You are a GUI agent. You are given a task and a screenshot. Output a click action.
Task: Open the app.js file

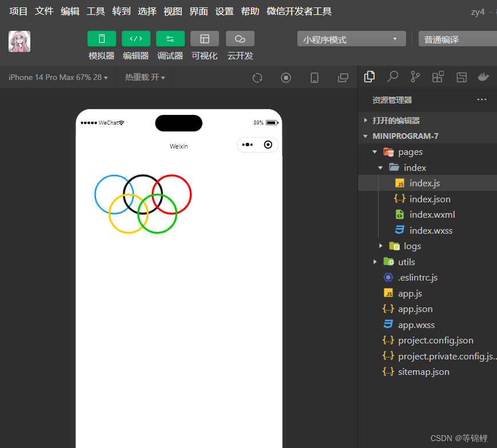click(x=427, y=293)
